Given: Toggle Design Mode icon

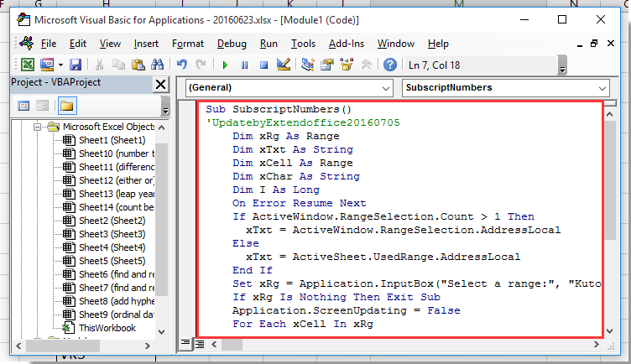Looking at the screenshot, I should [284, 65].
